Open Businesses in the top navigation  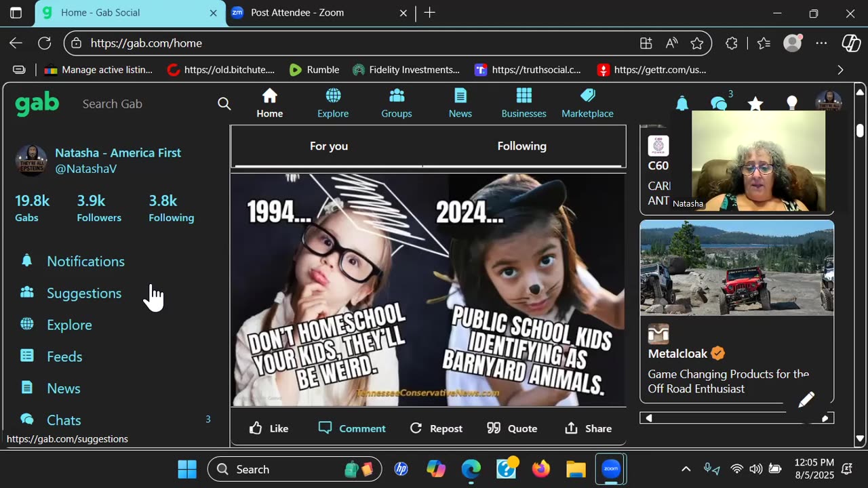click(524, 104)
